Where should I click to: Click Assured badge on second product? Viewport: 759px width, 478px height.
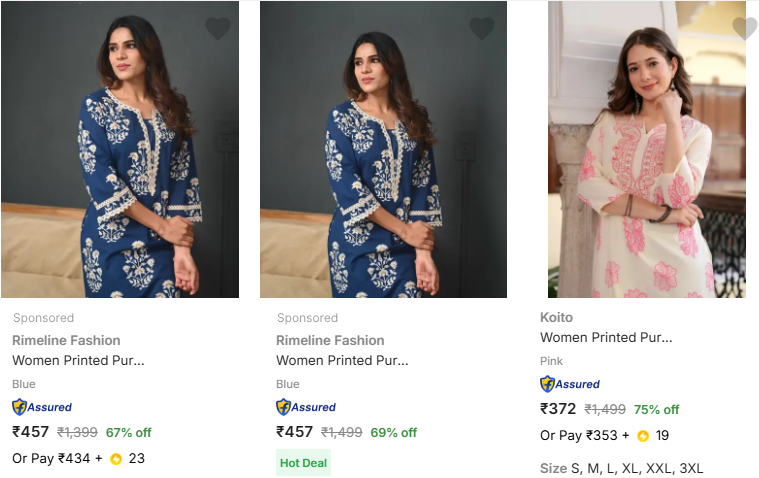click(306, 407)
